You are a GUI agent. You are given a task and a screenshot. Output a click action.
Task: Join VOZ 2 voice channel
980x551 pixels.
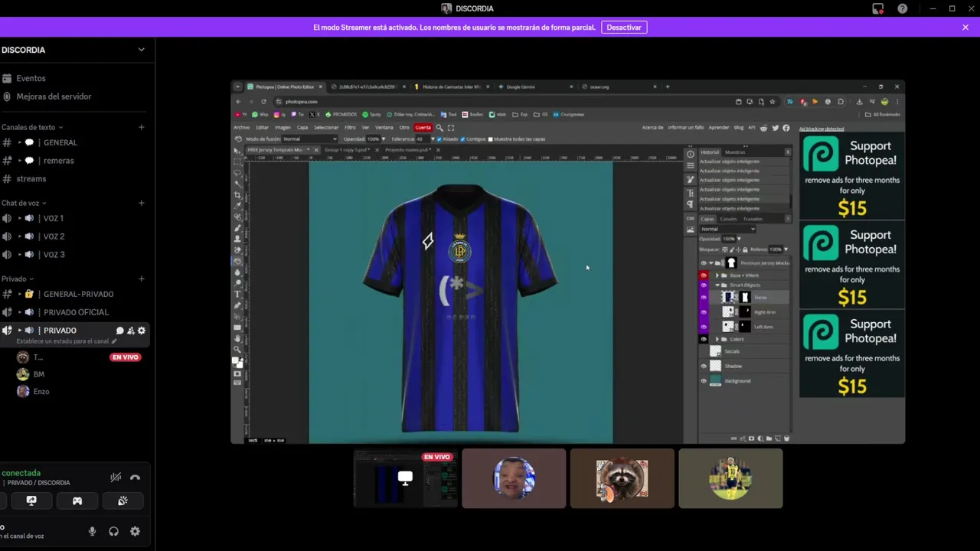point(53,236)
